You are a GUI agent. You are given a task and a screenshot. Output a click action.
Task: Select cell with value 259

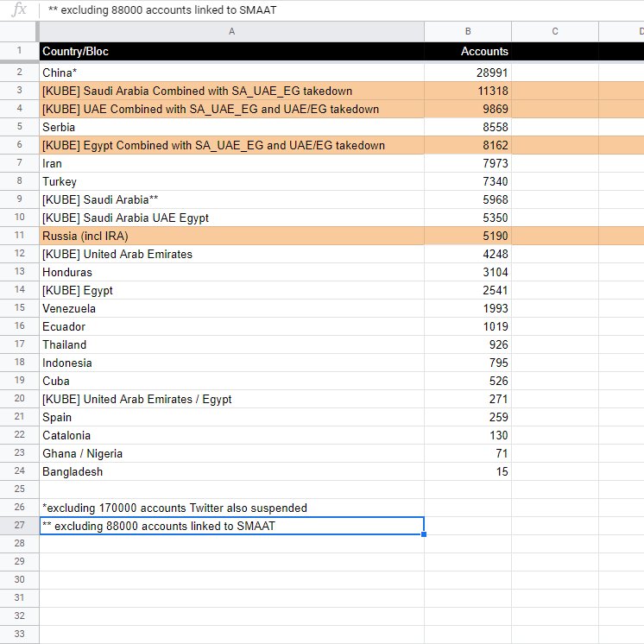[x=468, y=417]
